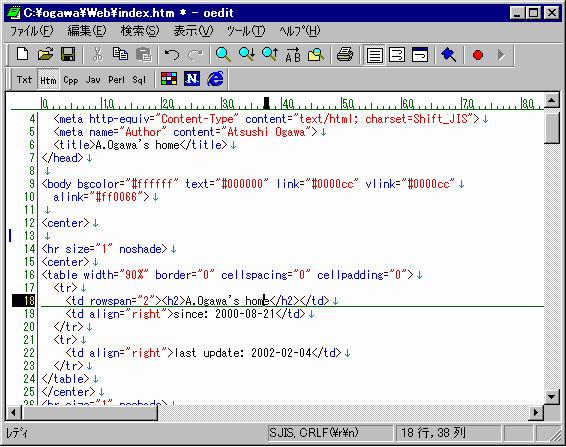Switch to Cpp syntax mode
The image size is (566, 447).
tap(71, 79)
